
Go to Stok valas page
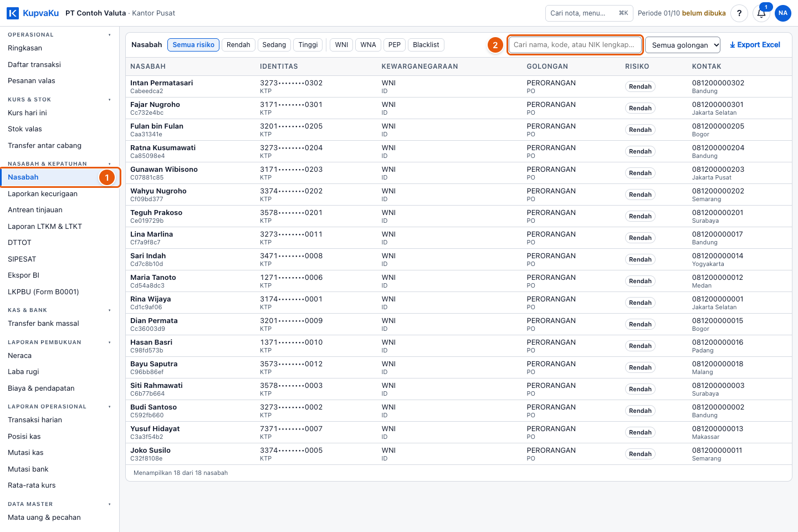coord(25,129)
